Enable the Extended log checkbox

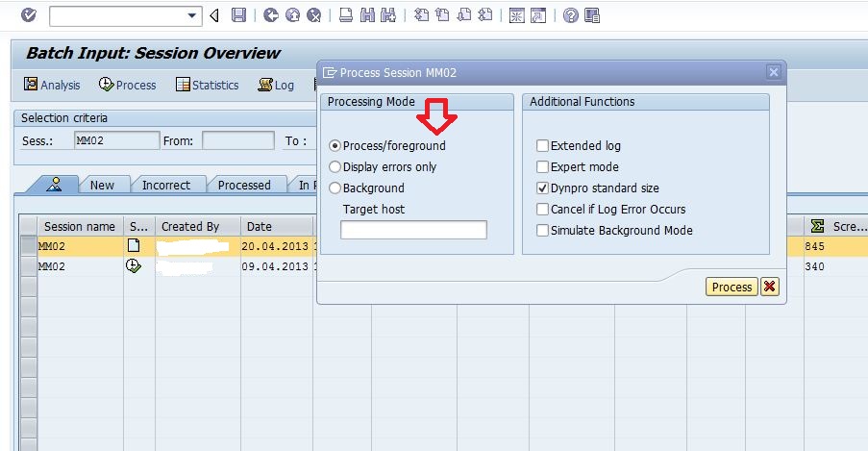(x=542, y=146)
